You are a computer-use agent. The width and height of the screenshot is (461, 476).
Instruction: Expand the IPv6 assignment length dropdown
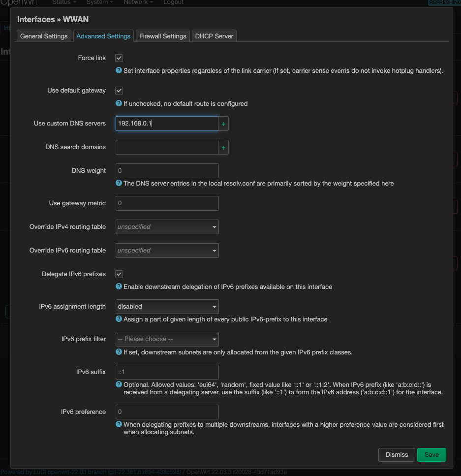click(x=167, y=306)
